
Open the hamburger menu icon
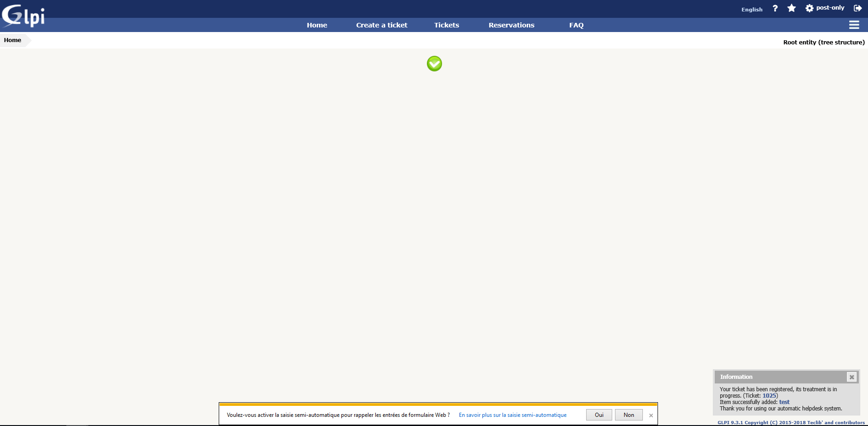854,25
